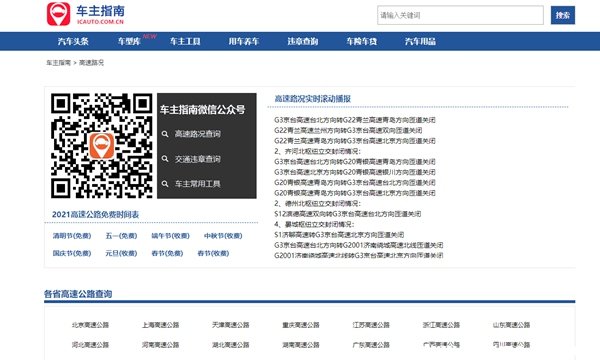Open 山东高速公路 link
Image resolution: width=600 pixels, height=360 pixels.
coord(511,325)
